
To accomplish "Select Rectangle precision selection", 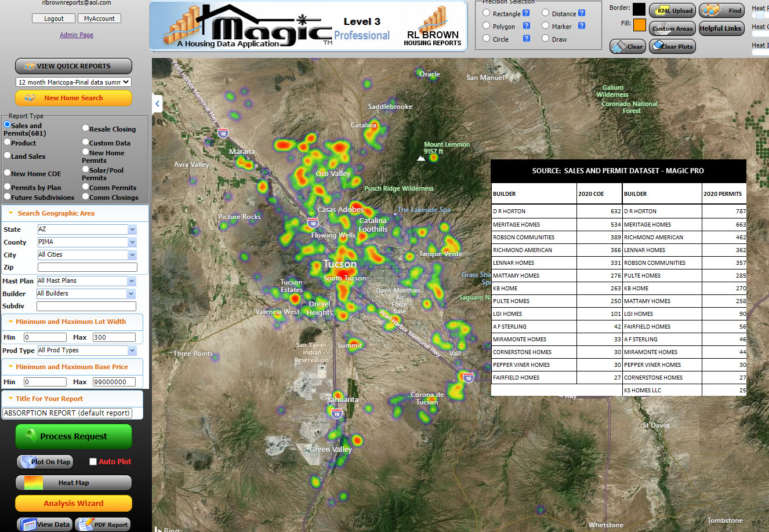I will 487,13.
